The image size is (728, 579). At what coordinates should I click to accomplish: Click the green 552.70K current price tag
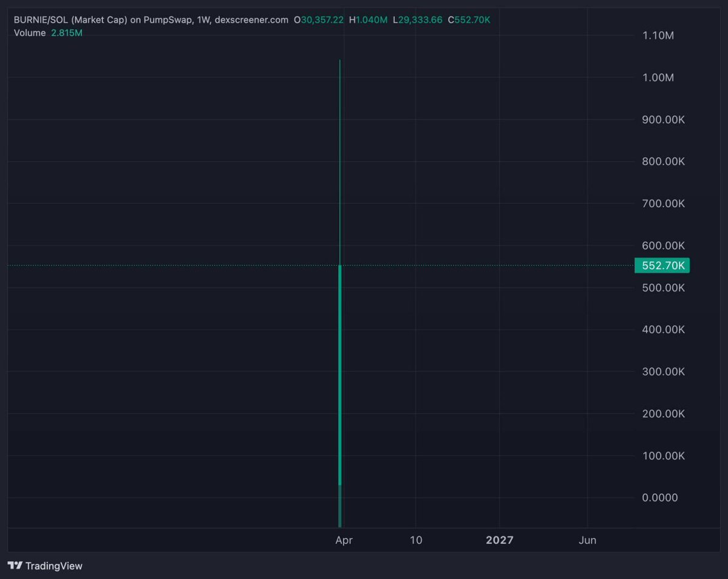[x=662, y=266]
